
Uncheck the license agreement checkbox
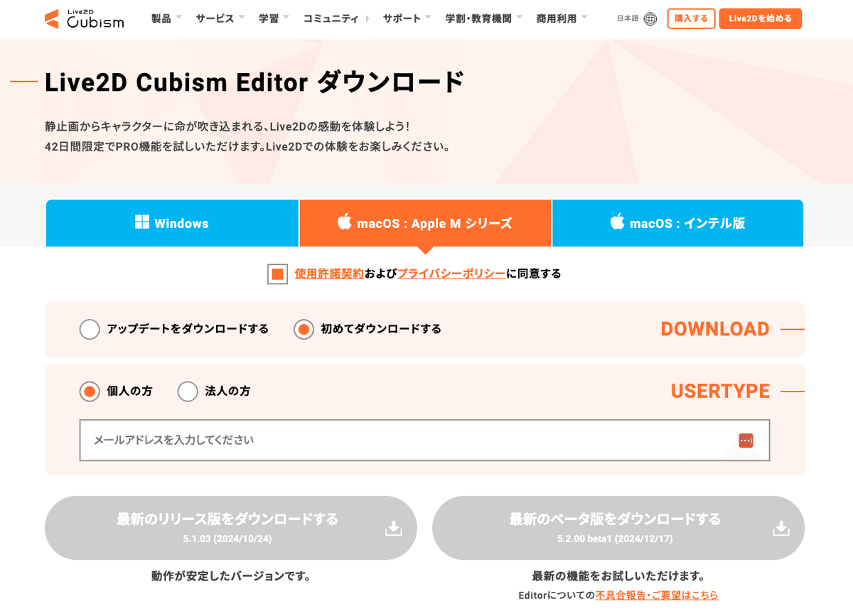point(277,273)
